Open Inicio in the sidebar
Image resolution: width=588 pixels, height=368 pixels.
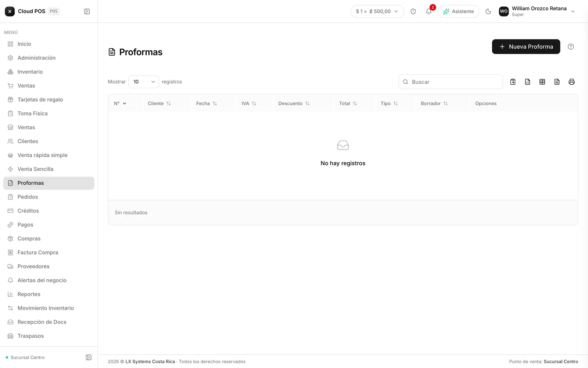pos(49,44)
